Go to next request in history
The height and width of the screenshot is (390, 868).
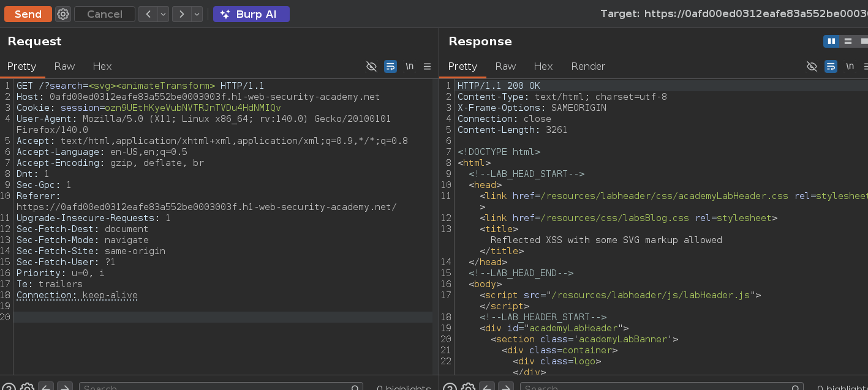click(x=181, y=14)
